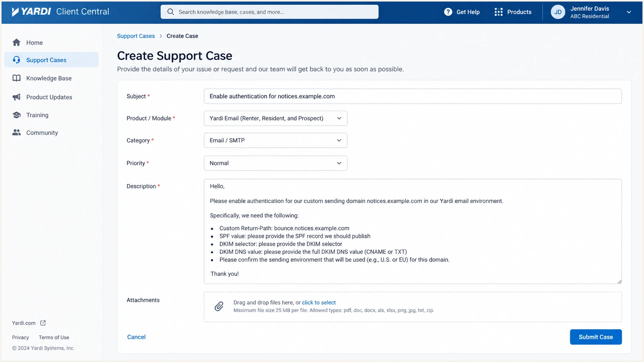Click the Training graduation cap icon
The height and width of the screenshot is (362, 644).
16,115
